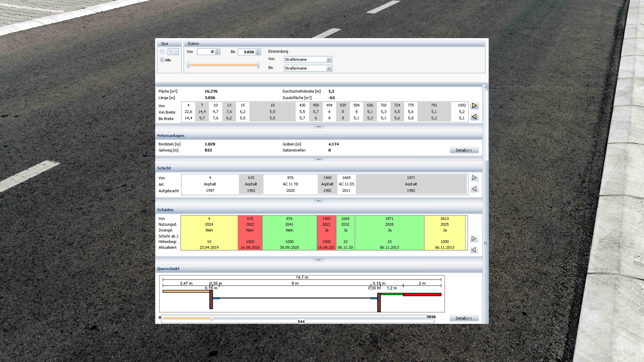Open the Einmündung Bis Straßenname dropdown
Image resolution: width=644 pixels, height=362 pixels.
tap(329, 68)
